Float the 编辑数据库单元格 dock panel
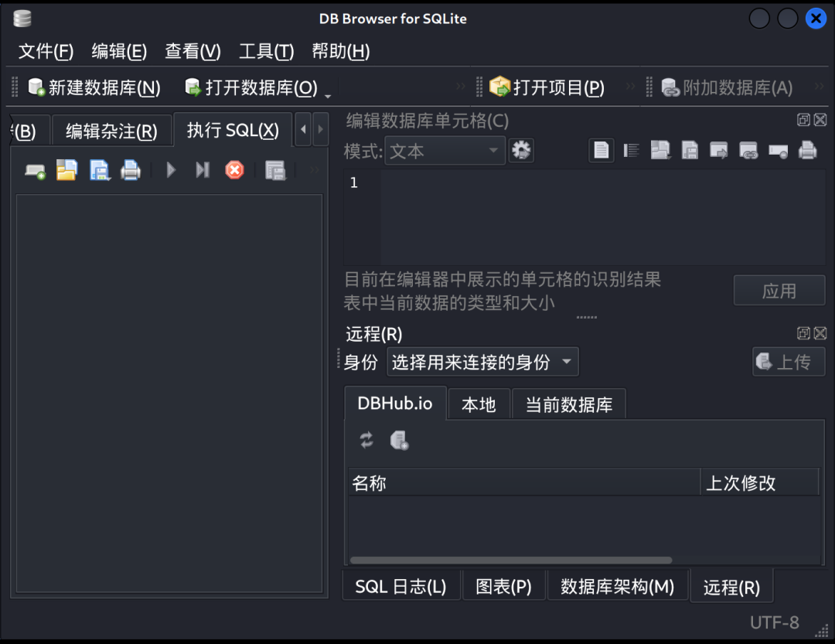The height and width of the screenshot is (644, 835). pos(803,120)
